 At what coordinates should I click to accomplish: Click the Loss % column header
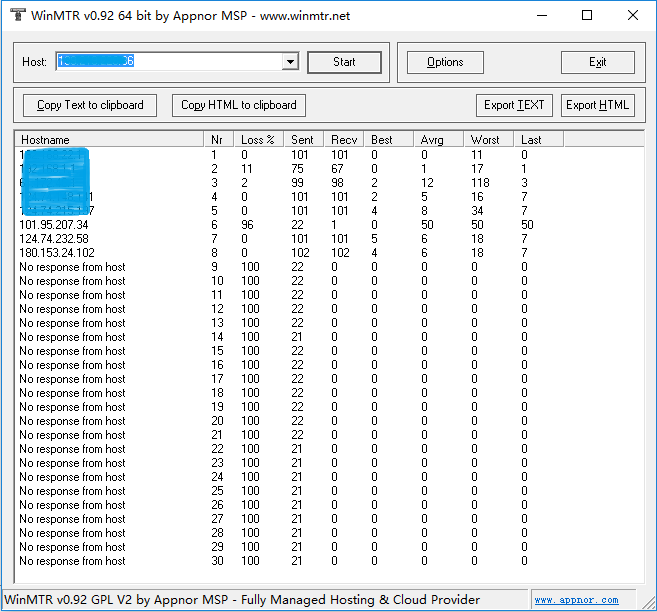258,140
